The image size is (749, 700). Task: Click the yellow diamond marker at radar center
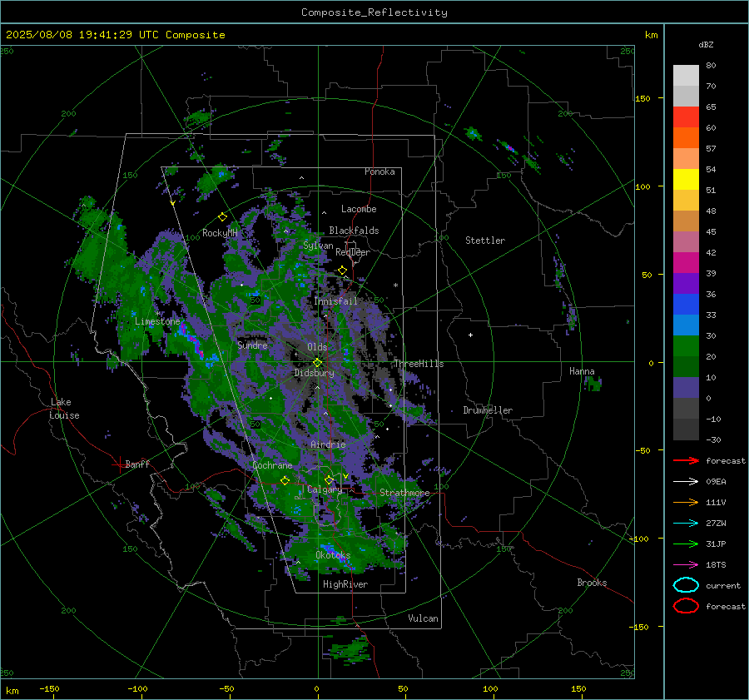coord(317,363)
